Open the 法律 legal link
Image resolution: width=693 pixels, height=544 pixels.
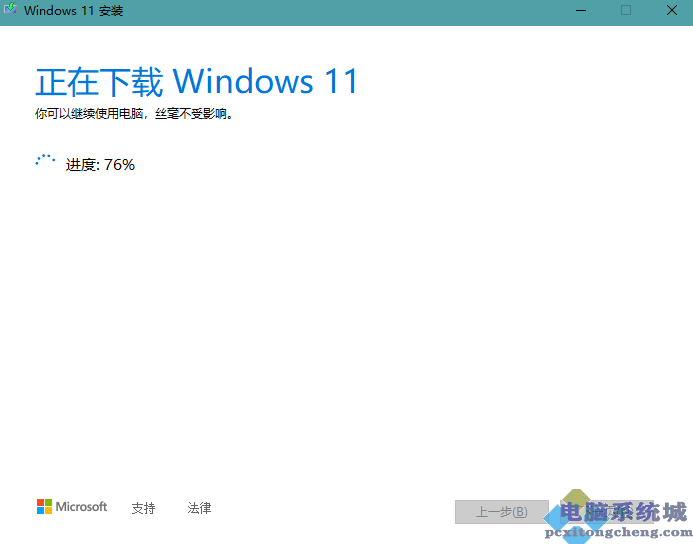[199, 508]
